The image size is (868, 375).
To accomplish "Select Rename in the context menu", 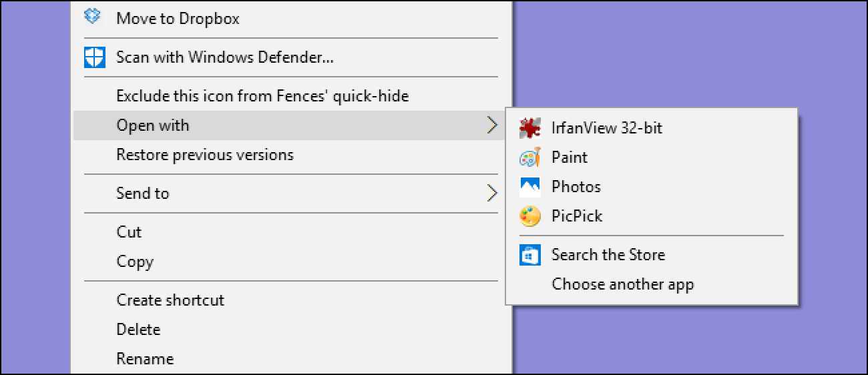I will tap(145, 359).
